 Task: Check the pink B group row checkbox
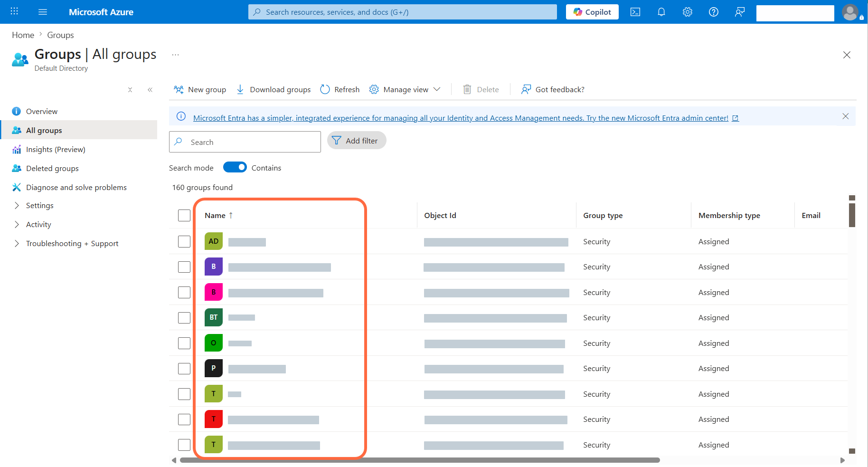tap(184, 292)
